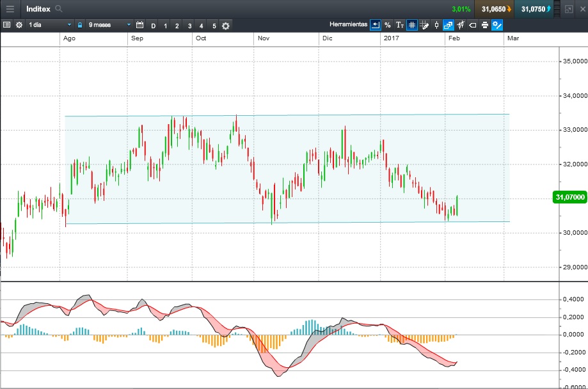Toggle the drawing tools settings button
This screenshot has height=389, width=588.
[497, 25]
